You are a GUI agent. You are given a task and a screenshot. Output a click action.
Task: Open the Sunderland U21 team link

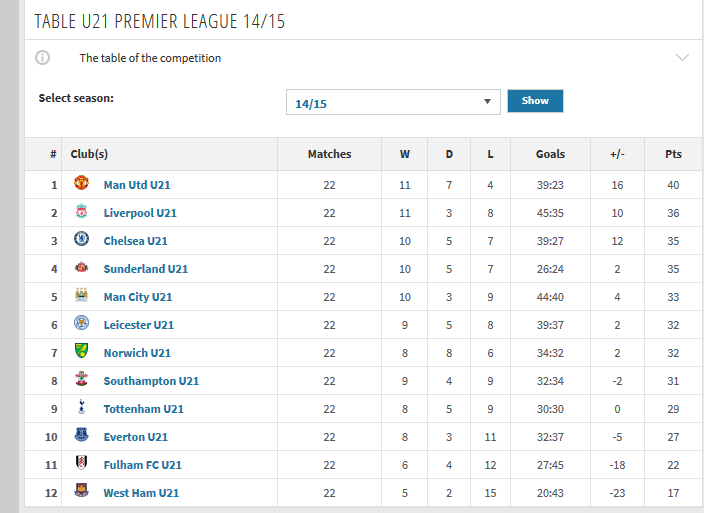click(x=146, y=269)
